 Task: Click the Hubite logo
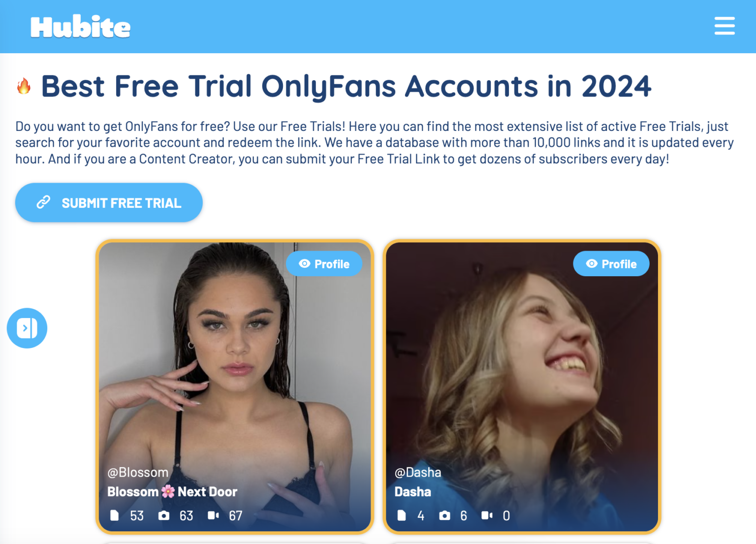coord(81,27)
